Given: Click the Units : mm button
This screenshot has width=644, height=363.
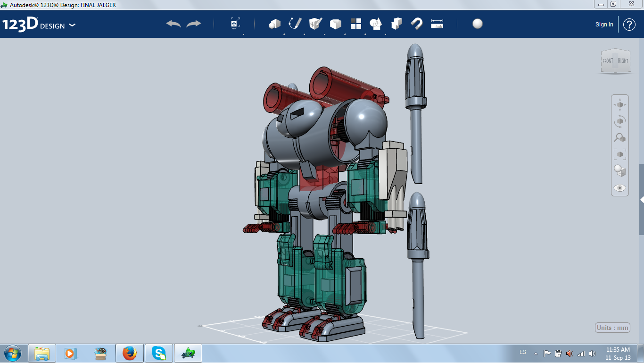Looking at the screenshot, I should click(613, 327).
